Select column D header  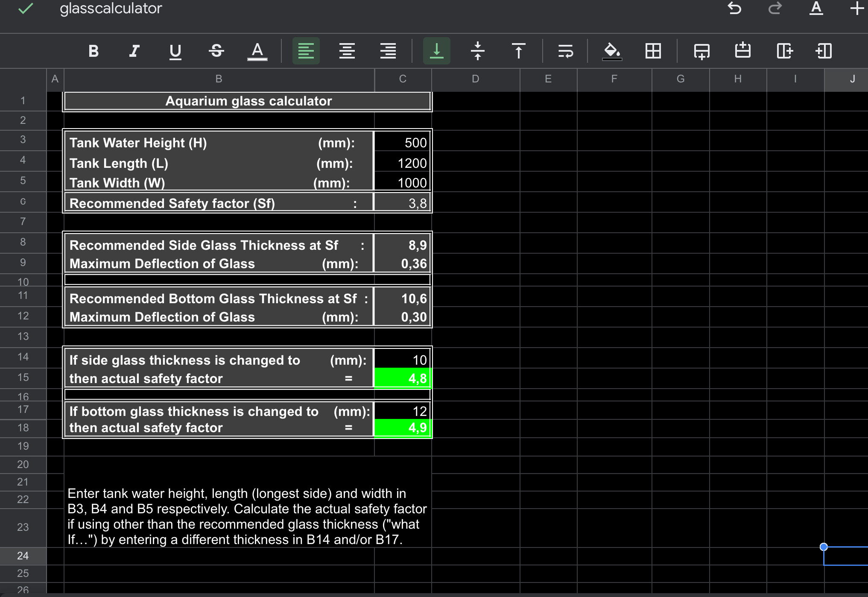pyautogui.click(x=475, y=79)
